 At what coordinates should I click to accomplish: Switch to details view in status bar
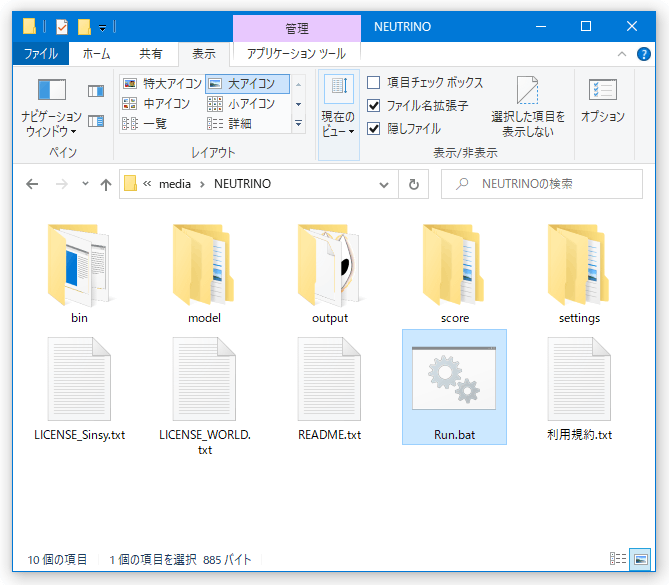pyautogui.click(x=618, y=559)
